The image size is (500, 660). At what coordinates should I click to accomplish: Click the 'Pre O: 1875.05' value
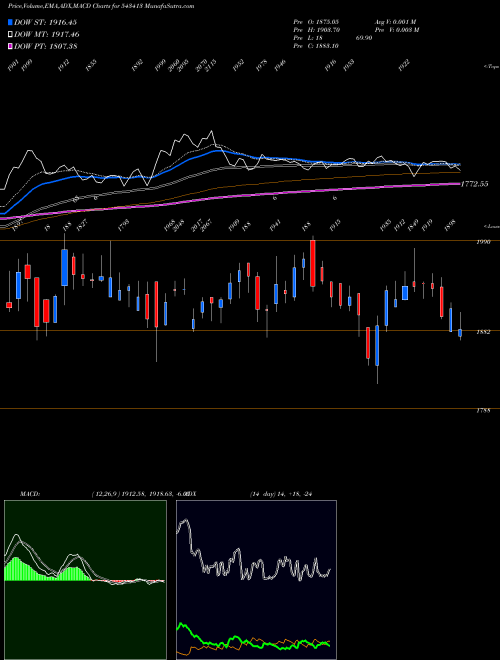tap(316, 21)
